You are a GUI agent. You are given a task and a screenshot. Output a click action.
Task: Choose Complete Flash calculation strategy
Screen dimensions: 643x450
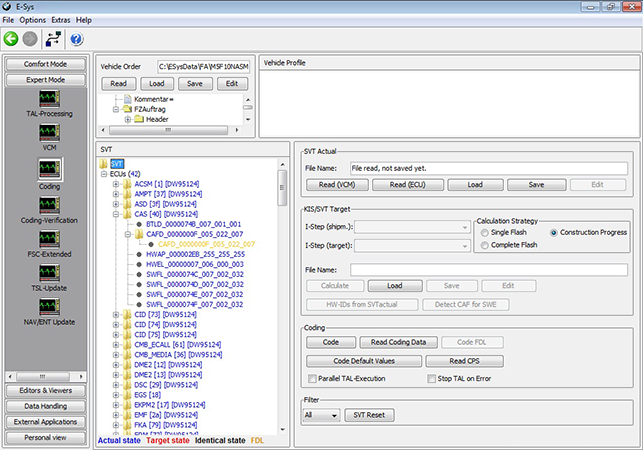[484, 246]
